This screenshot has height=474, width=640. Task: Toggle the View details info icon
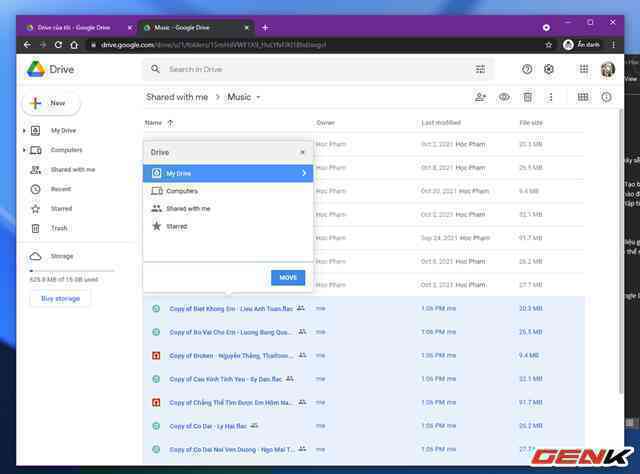[606, 97]
